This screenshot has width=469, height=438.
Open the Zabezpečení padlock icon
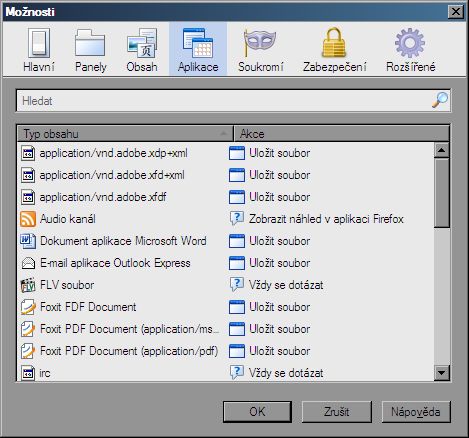coord(334,43)
